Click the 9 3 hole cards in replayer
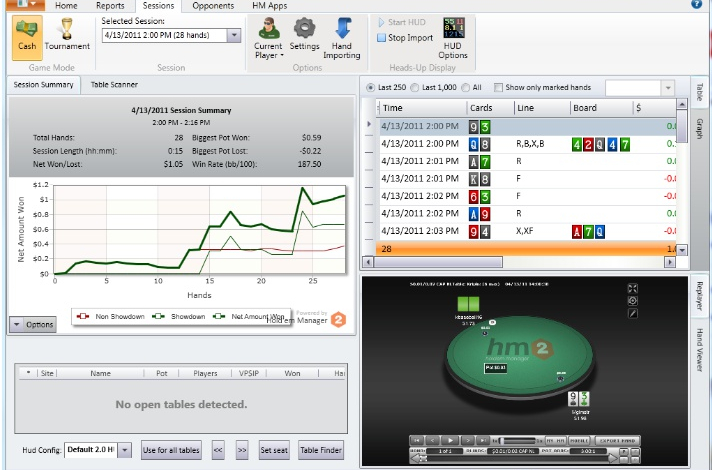This screenshot has height=470, width=712. point(578,399)
